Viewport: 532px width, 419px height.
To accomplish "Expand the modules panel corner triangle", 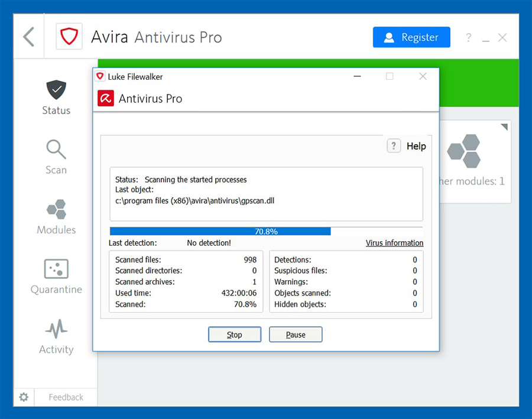I will [x=505, y=125].
